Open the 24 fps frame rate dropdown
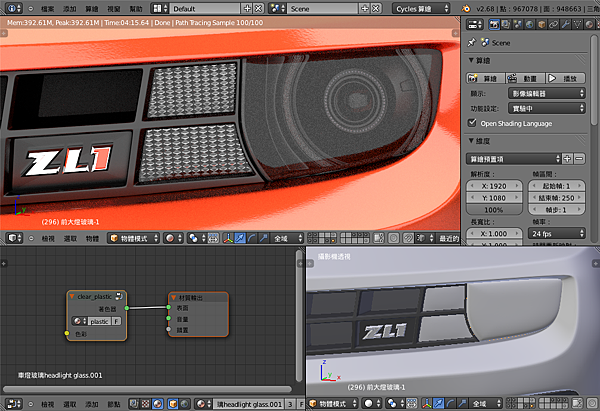The width and height of the screenshot is (600, 411). click(556, 233)
